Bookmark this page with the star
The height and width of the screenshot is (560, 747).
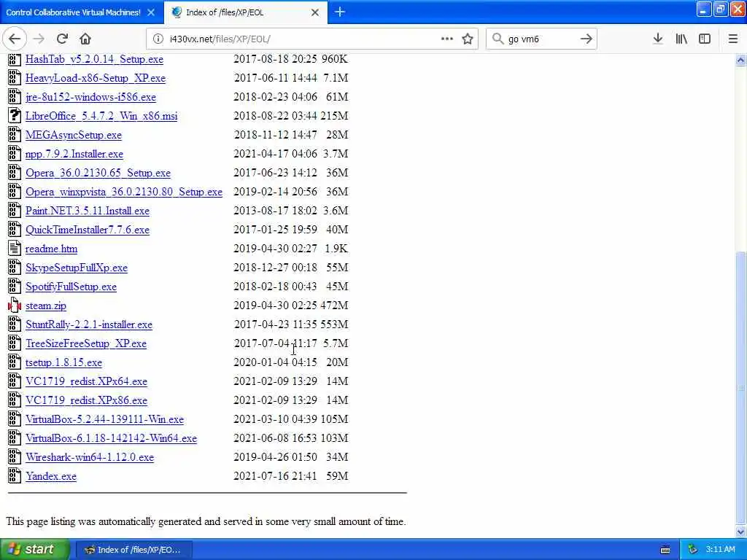[x=468, y=39]
